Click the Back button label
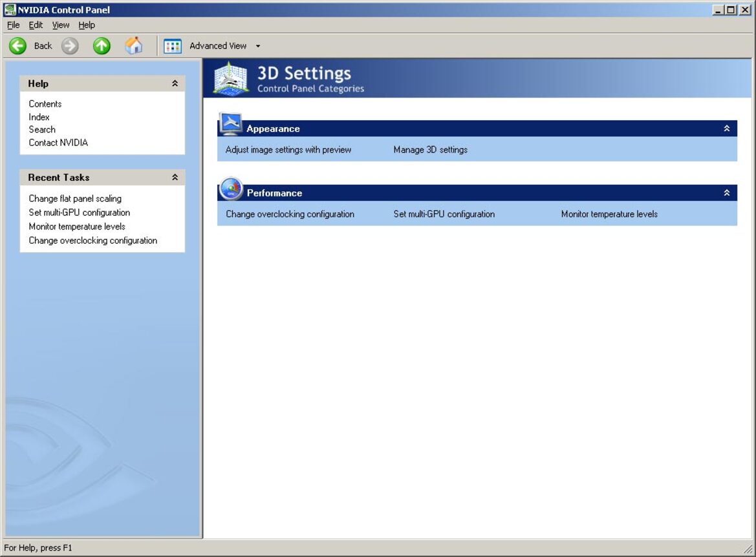 coord(43,47)
